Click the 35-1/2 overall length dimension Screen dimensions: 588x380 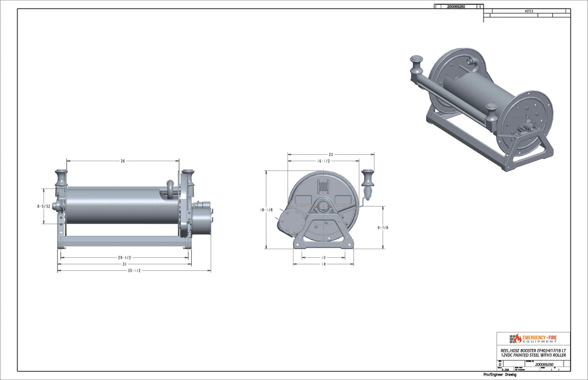pos(134,270)
